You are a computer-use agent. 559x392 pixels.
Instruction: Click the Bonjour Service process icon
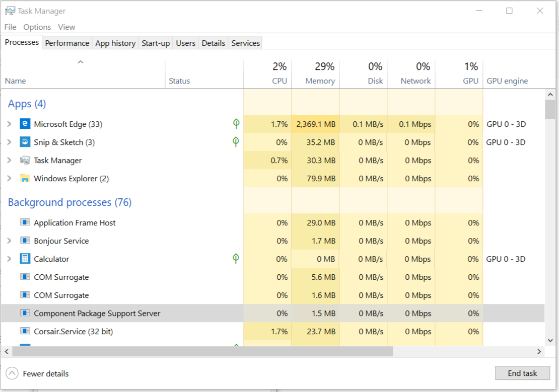click(25, 241)
